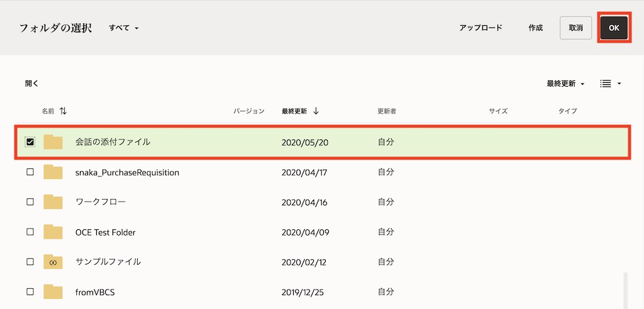
Task: Open the list view layout dropdown
Action: (610, 84)
